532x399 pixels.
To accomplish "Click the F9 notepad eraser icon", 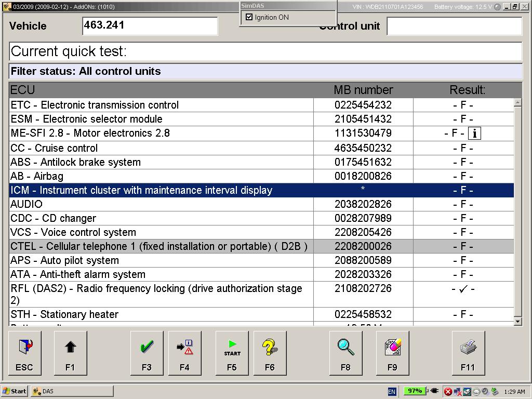I will pos(392,353).
